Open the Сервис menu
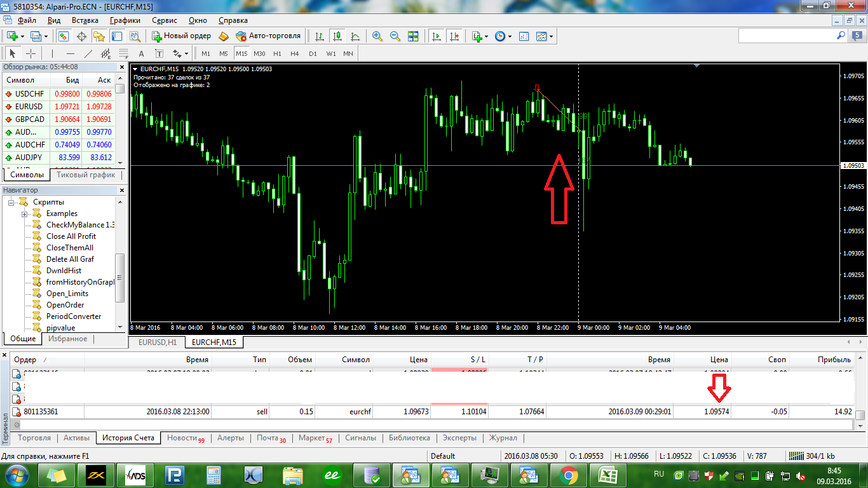Image resolution: width=868 pixels, height=488 pixels. point(165,20)
